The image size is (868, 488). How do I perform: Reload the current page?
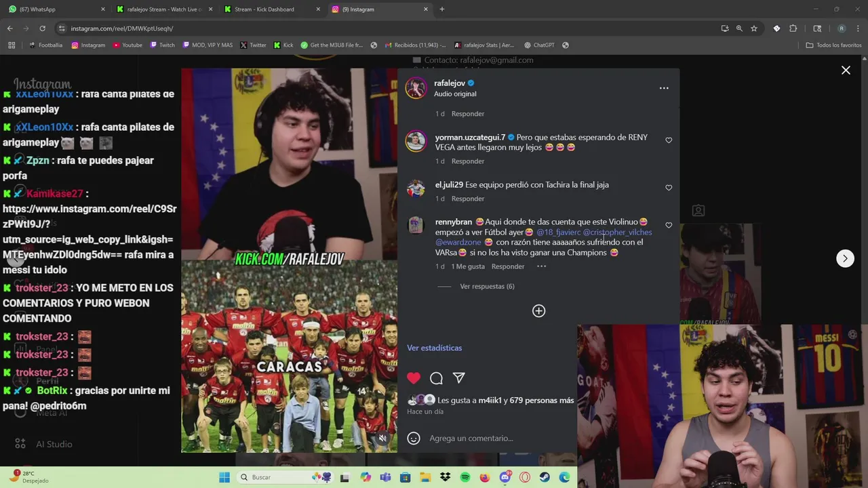(42, 28)
